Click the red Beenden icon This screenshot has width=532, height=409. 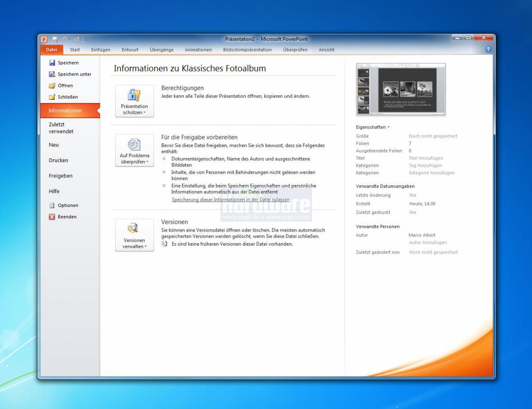click(x=52, y=217)
